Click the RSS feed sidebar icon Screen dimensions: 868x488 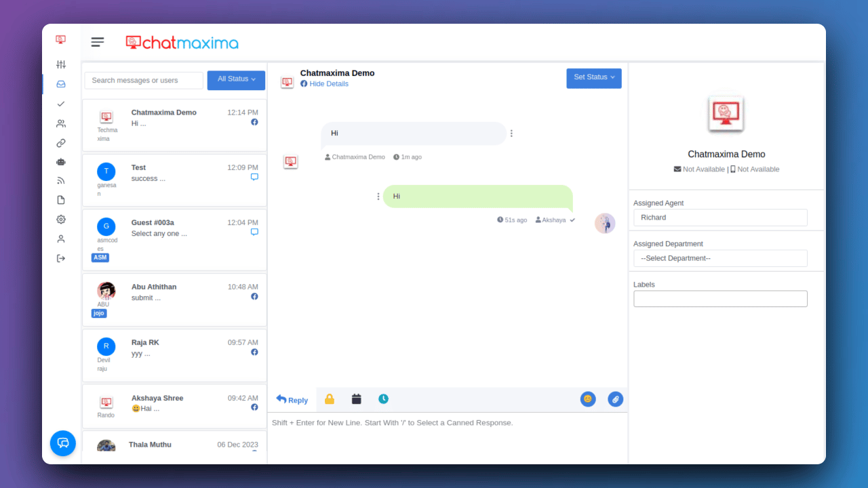click(x=61, y=181)
